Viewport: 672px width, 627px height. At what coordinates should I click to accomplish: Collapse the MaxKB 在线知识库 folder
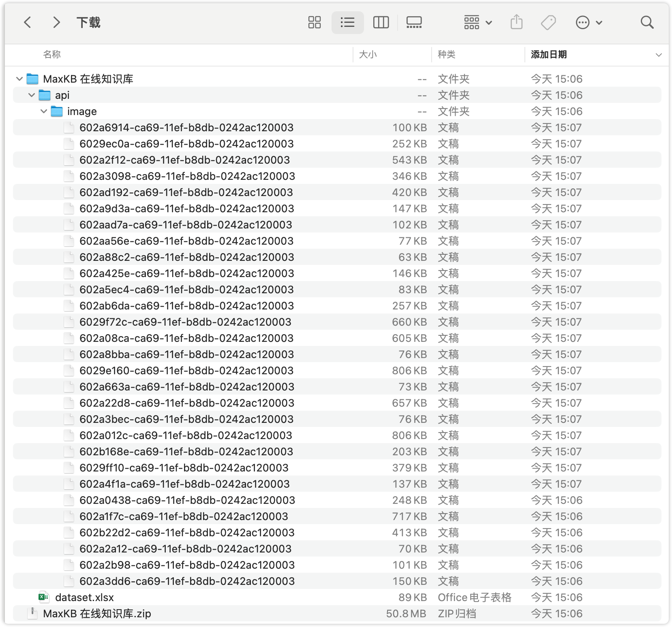click(x=19, y=79)
